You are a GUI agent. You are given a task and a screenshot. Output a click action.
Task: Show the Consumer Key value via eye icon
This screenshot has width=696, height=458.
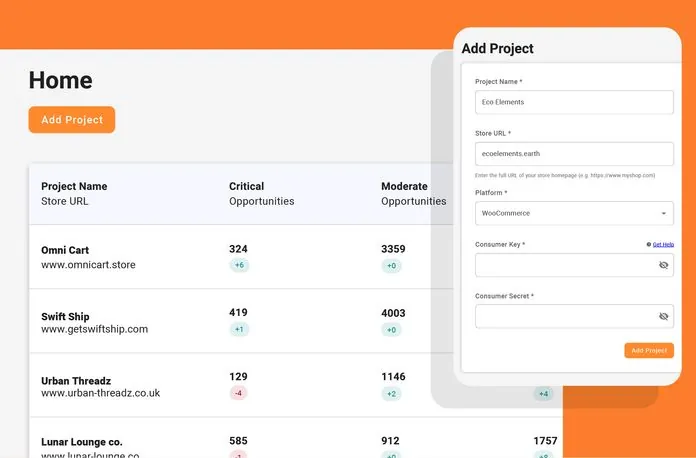pyautogui.click(x=663, y=265)
